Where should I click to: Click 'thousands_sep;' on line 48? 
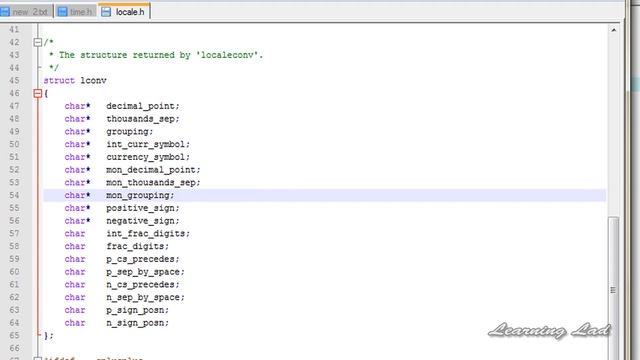(x=143, y=119)
